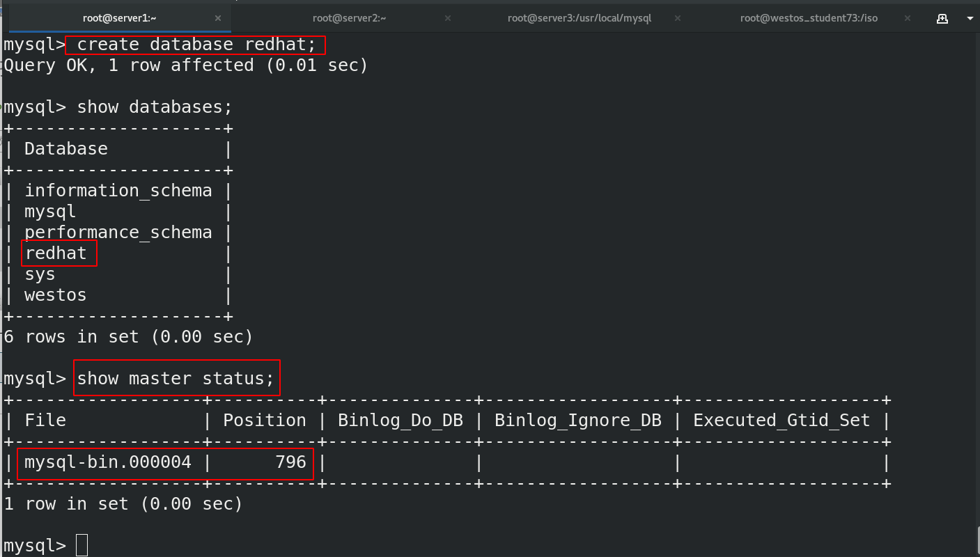Click the 'Binlog_Ignore_DB' column header
The height and width of the screenshot is (557, 980).
tap(578, 421)
